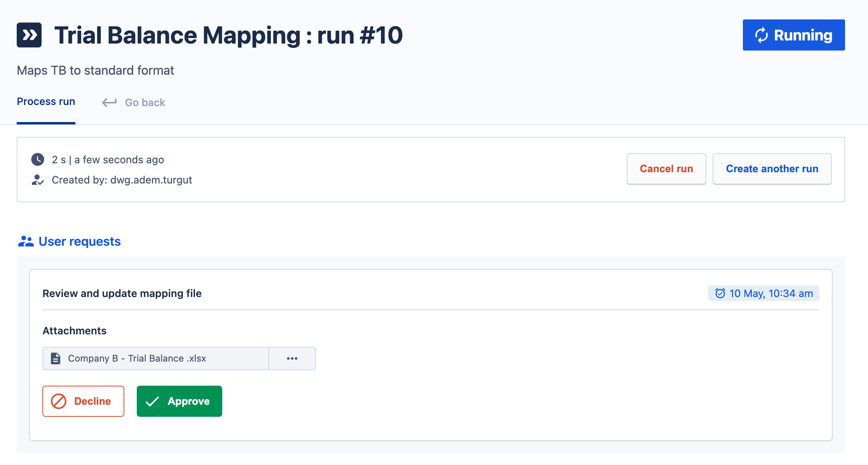Viewport: 868px width, 465px height.
Task: Click the Go back arrow icon
Action: (x=109, y=102)
